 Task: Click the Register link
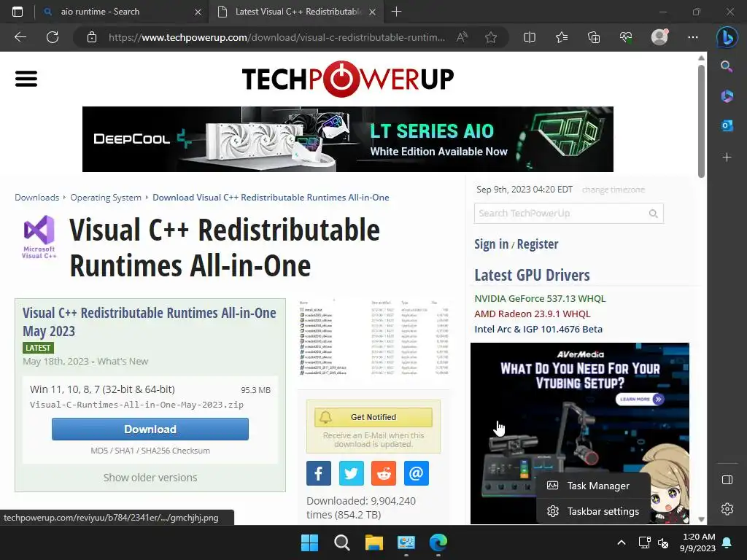tap(538, 244)
